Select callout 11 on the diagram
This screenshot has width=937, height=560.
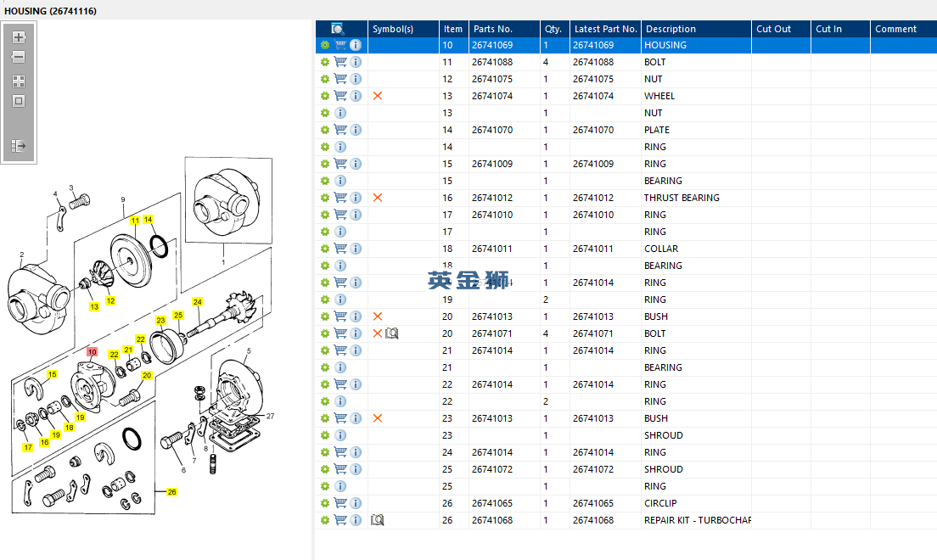coord(135,221)
